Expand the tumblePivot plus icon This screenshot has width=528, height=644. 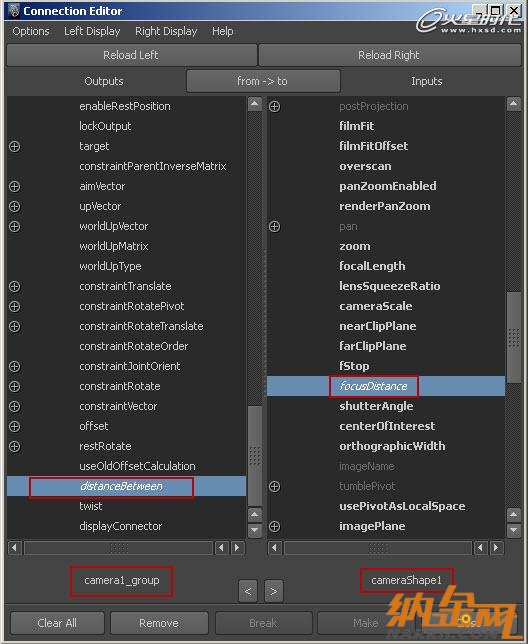tap(274, 486)
